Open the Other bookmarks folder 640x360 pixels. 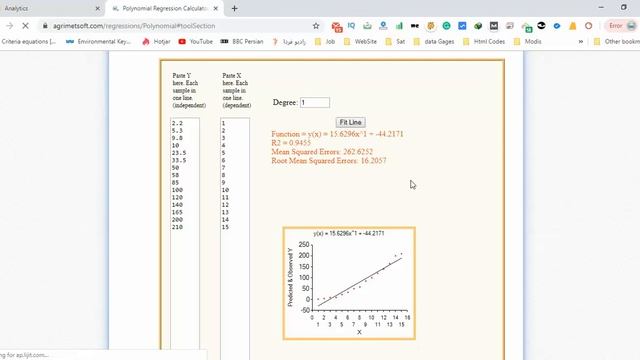point(617,42)
